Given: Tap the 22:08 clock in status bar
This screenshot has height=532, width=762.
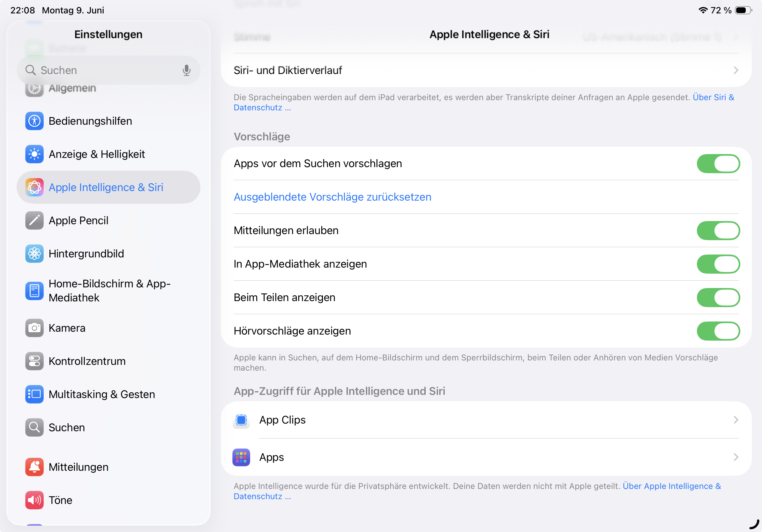Looking at the screenshot, I should [x=23, y=10].
